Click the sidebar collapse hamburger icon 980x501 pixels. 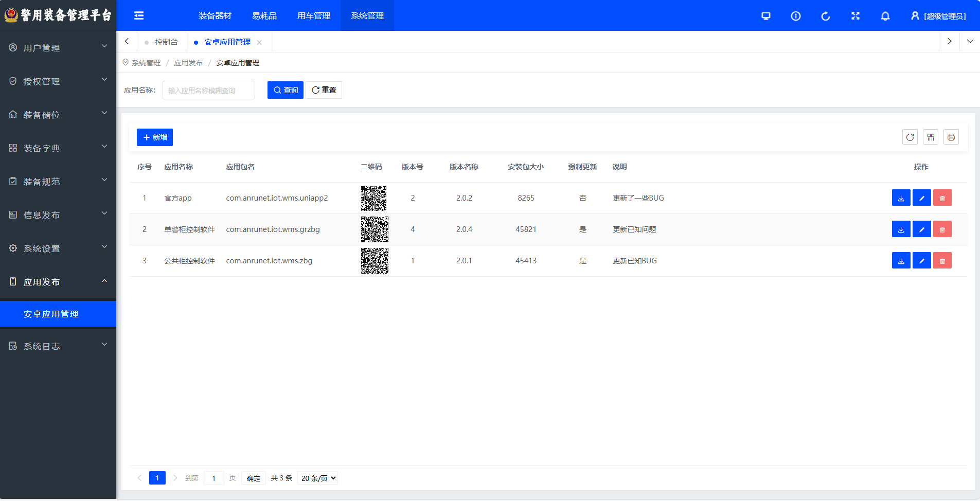(x=139, y=15)
